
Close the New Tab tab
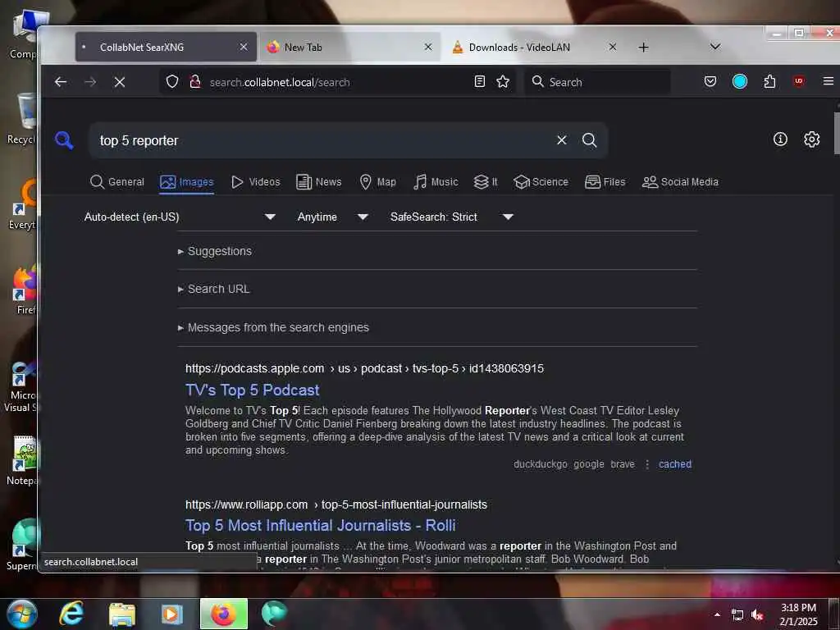click(428, 47)
